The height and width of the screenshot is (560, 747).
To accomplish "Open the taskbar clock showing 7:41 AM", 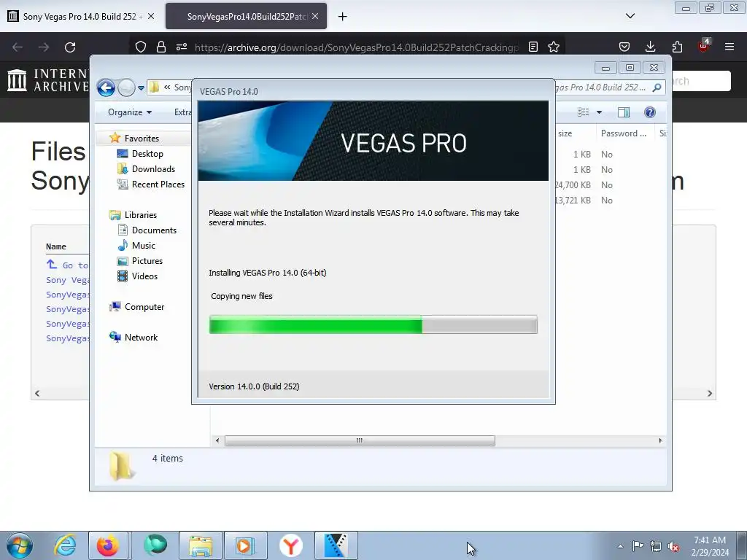I will point(710,546).
